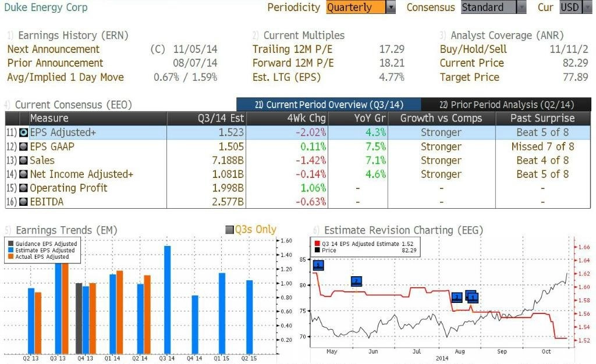596x364 pixels.
Task: Click the EPS GAAP estimate 1.505
Action: pos(231,147)
